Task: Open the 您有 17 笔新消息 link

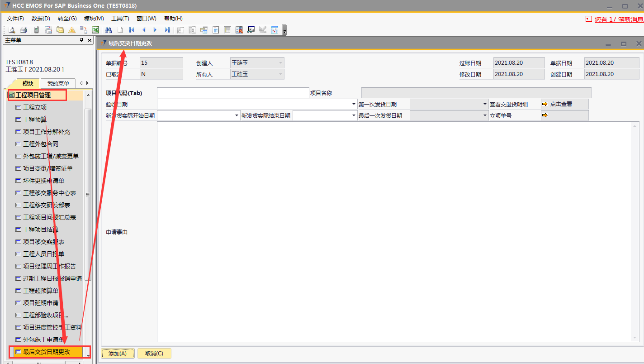Action: (x=618, y=19)
